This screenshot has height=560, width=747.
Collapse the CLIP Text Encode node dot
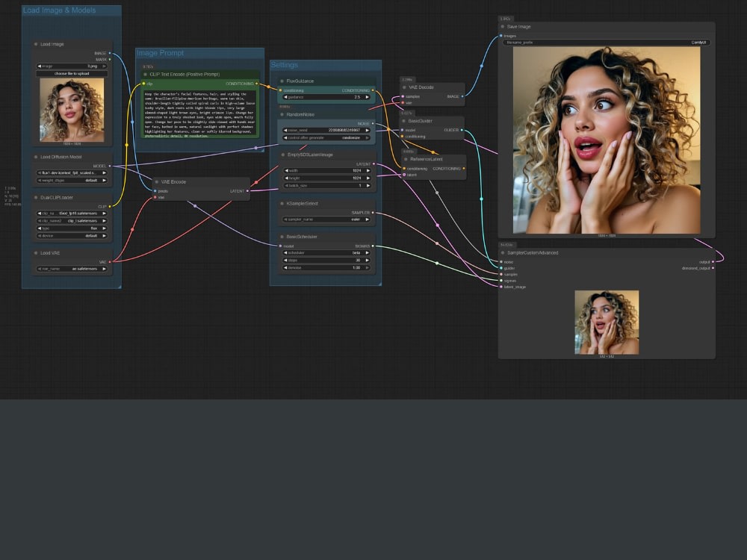[146, 74]
